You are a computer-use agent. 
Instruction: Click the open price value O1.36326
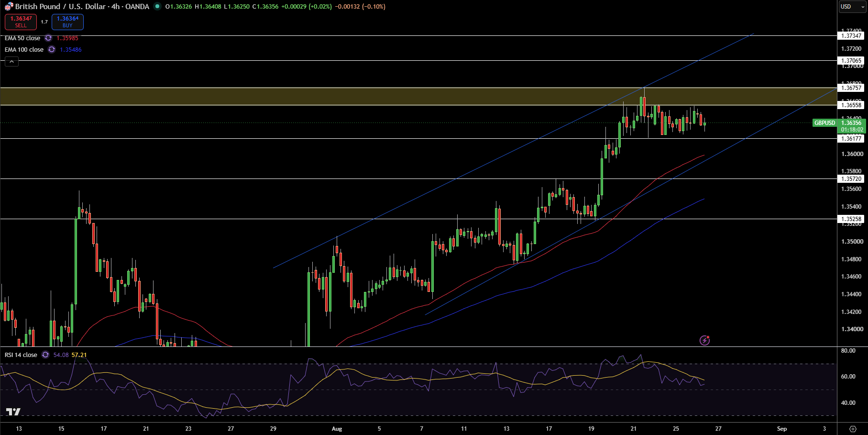pyautogui.click(x=178, y=7)
